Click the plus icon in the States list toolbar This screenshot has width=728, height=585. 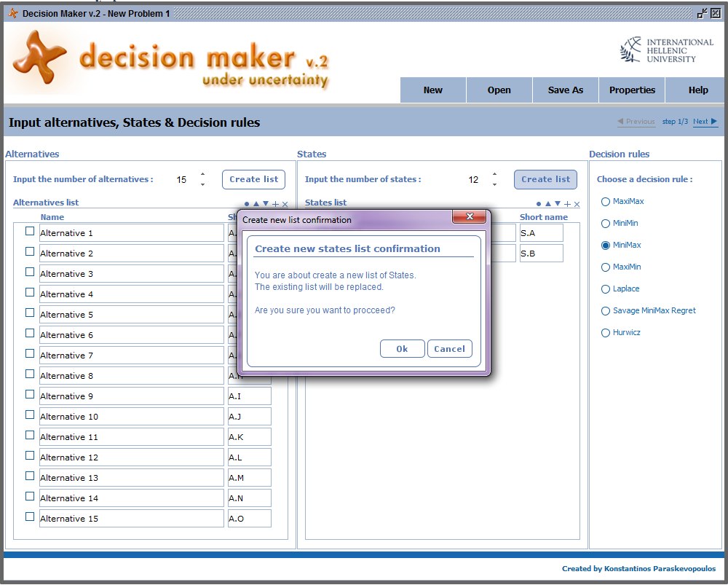567,205
